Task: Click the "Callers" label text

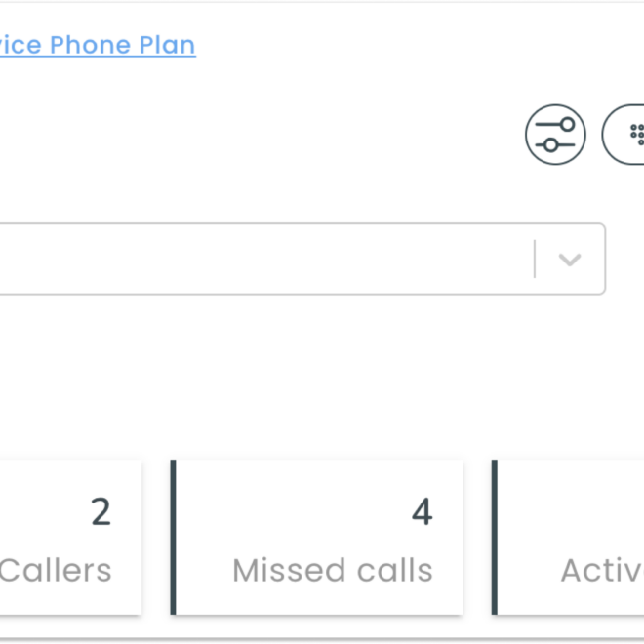Action: [x=56, y=570]
